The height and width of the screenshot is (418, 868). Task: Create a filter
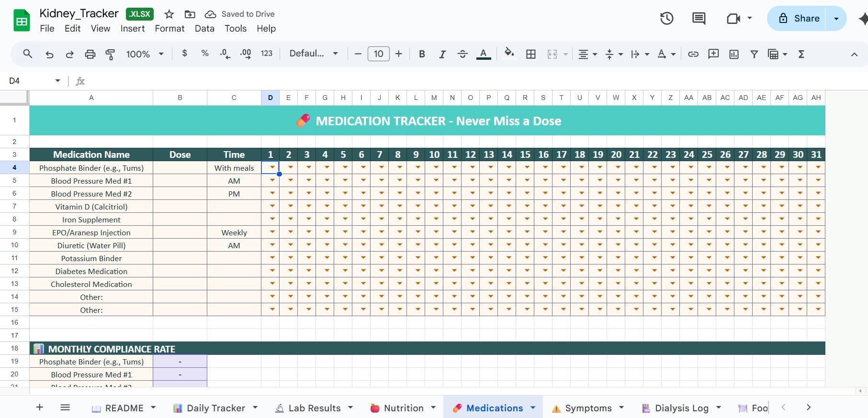pyautogui.click(x=754, y=54)
